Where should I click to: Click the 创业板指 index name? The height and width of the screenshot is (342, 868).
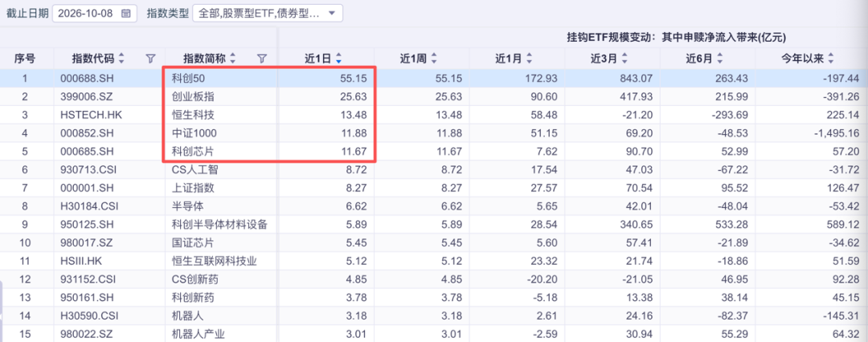(193, 97)
